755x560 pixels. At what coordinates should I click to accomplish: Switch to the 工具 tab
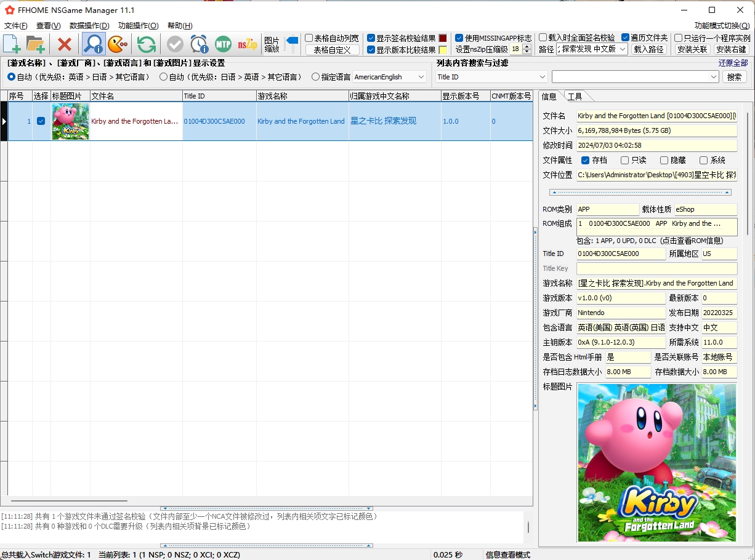pos(575,97)
